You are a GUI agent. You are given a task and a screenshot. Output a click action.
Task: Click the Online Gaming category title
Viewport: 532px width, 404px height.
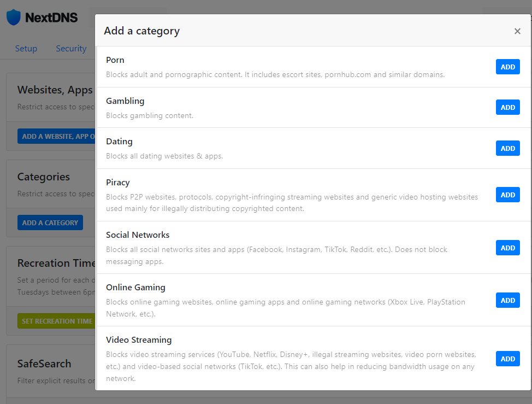(135, 288)
